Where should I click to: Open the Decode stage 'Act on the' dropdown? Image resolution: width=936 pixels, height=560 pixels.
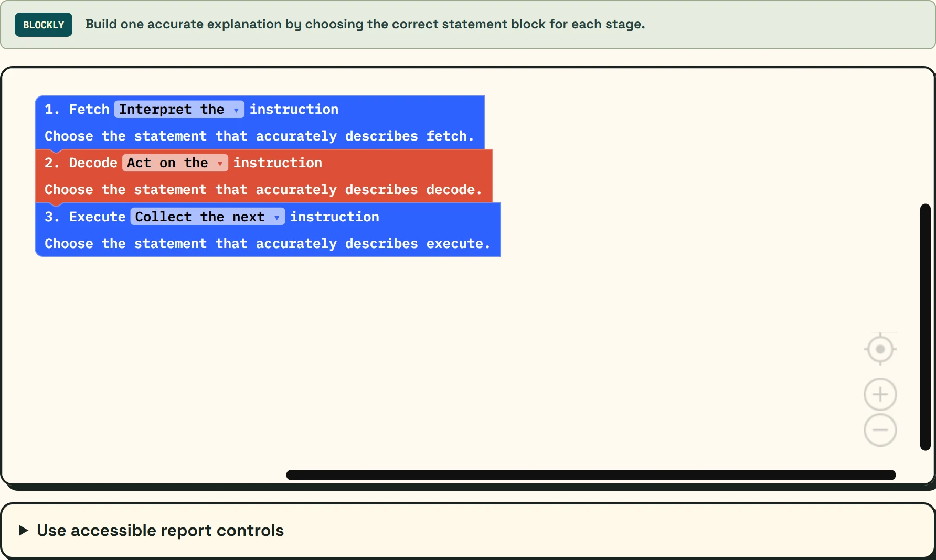point(175,163)
